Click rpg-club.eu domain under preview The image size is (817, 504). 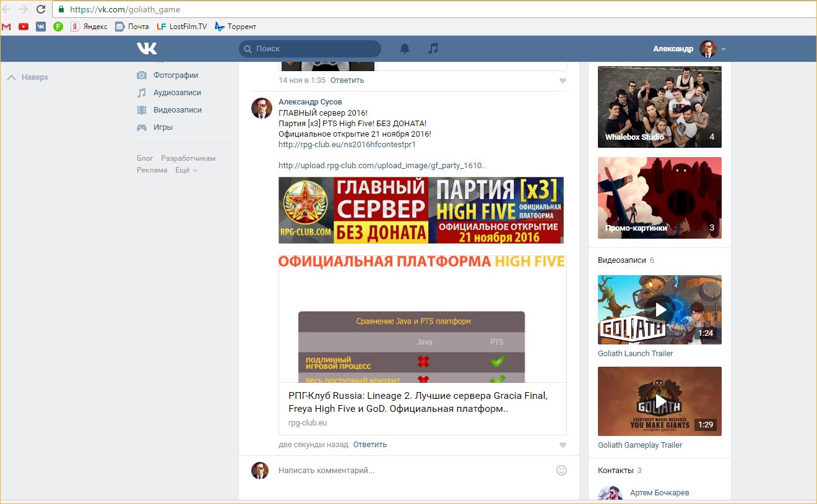pyautogui.click(x=308, y=423)
